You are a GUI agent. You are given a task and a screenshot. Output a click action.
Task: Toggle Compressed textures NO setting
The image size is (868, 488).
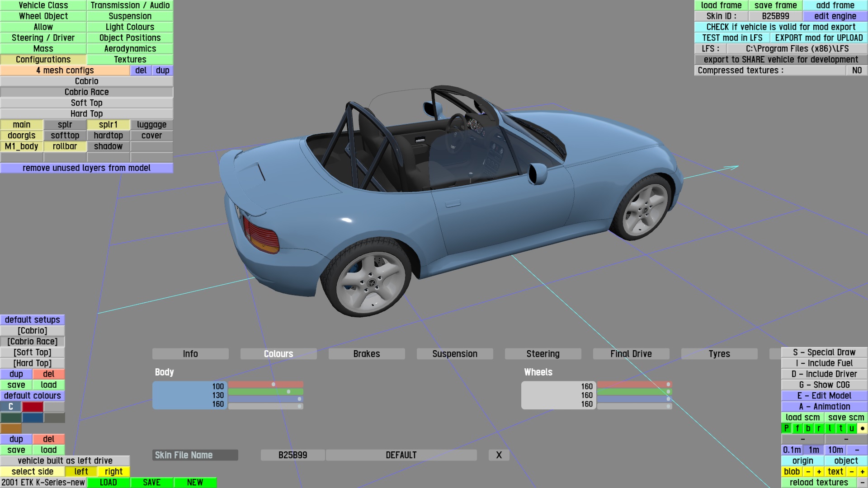point(856,70)
